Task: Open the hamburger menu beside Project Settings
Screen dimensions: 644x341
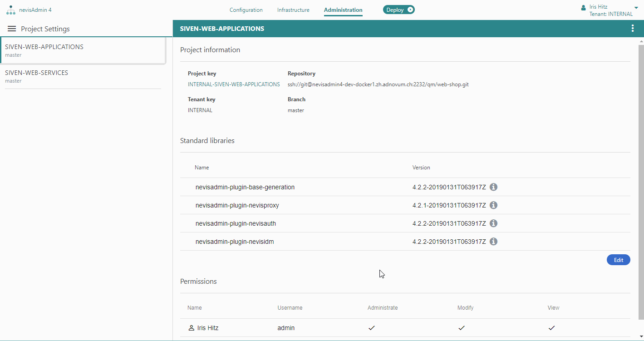Action: [12, 29]
